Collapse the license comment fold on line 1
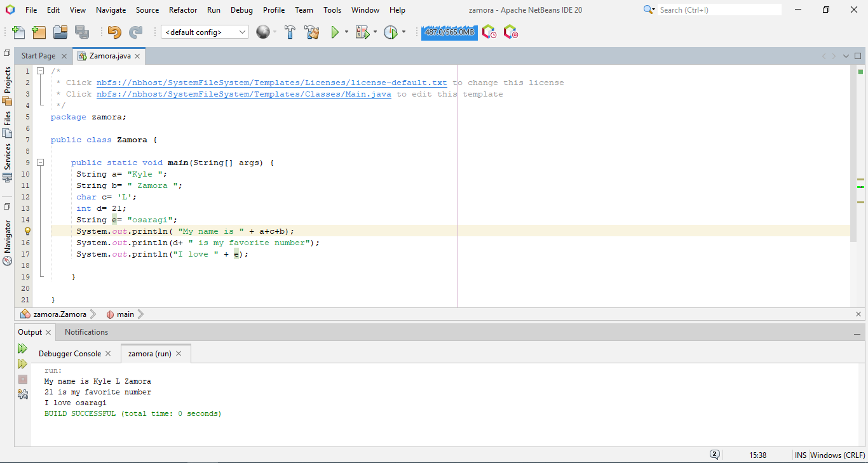Viewport: 868px width, 463px height. coord(40,71)
